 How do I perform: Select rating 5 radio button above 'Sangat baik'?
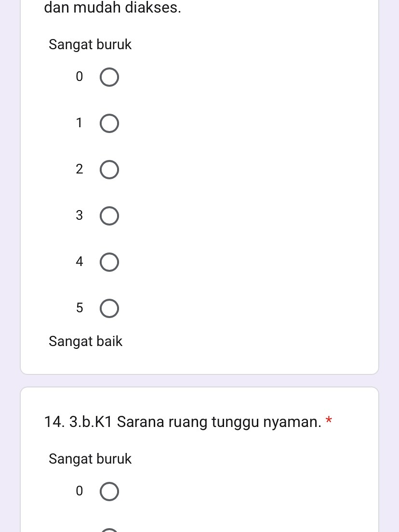109,309
